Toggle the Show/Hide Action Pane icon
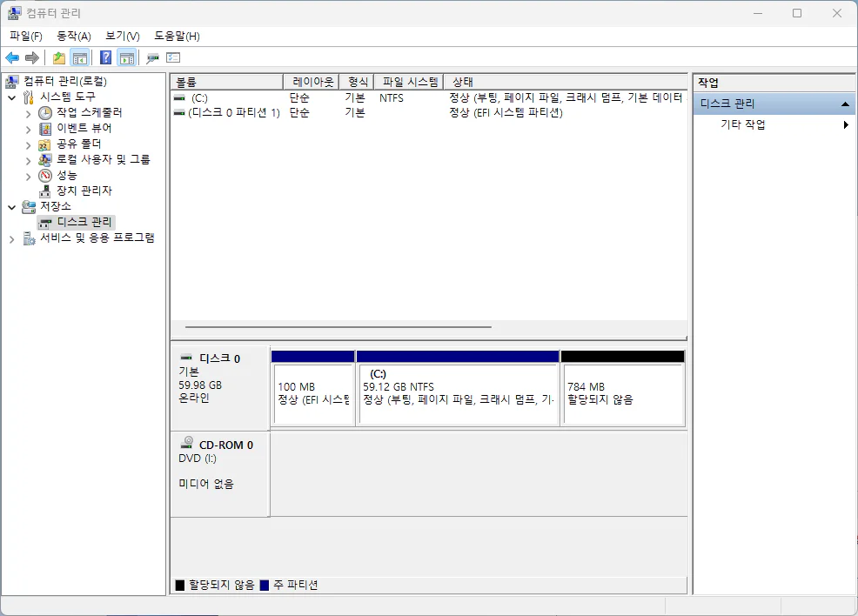 [127, 57]
